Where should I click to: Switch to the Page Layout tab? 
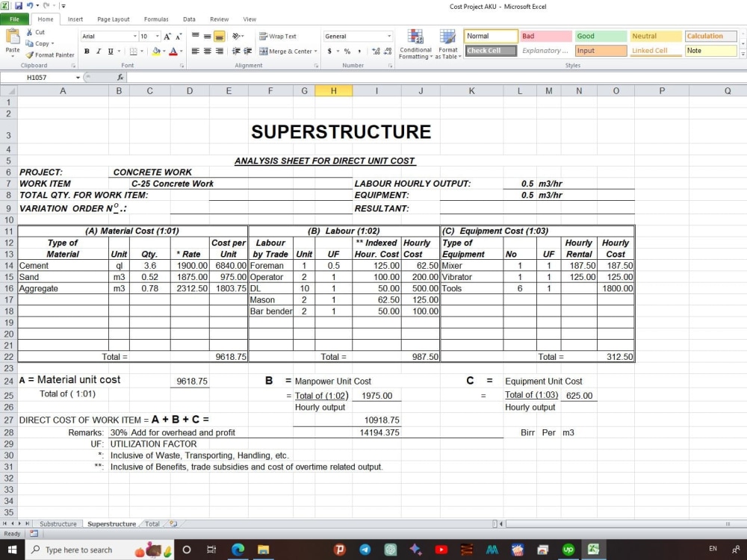pos(114,19)
